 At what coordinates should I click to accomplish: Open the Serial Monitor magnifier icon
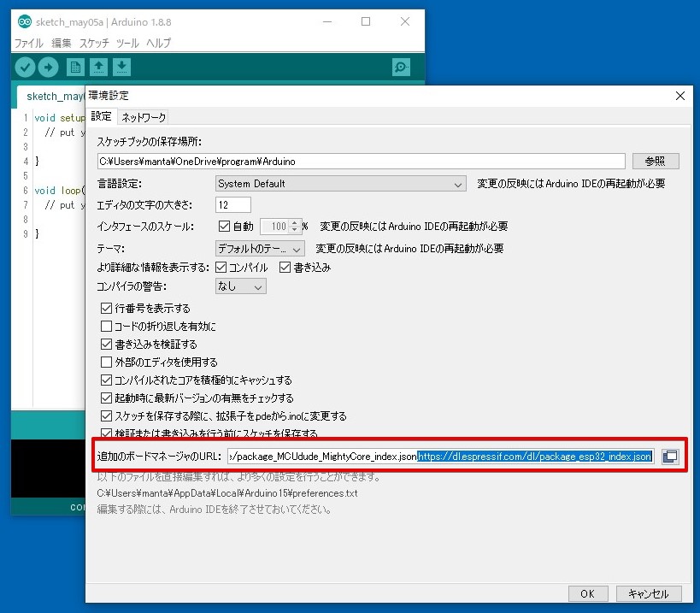[x=401, y=67]
